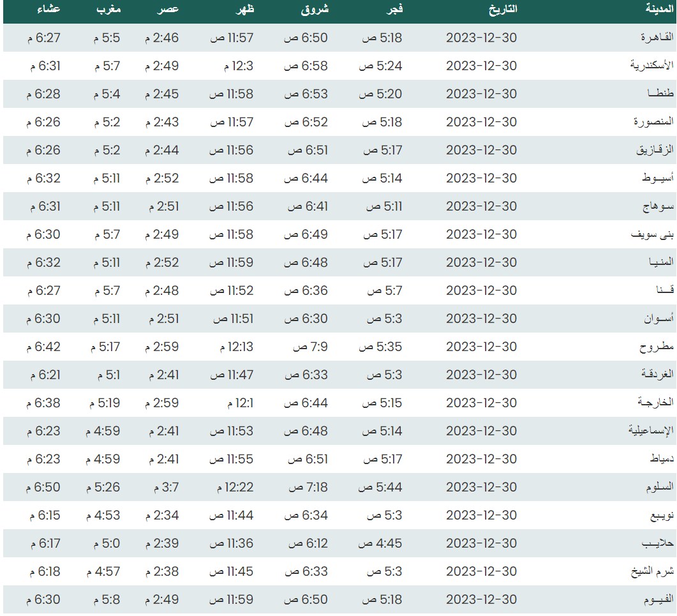The width and height of the screenshot is (677, 616).
Task: Click the date cell in the أسوان row
Action: click(x=481, y=319)
